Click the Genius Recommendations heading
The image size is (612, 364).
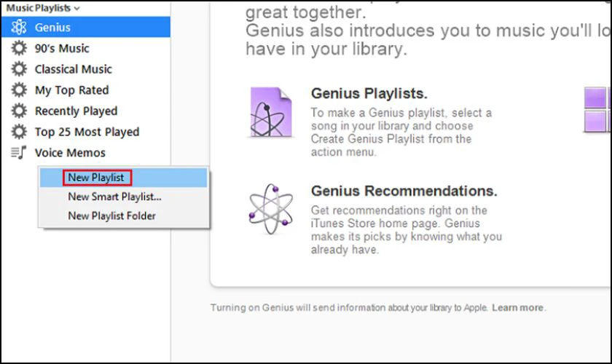point(404,191)
